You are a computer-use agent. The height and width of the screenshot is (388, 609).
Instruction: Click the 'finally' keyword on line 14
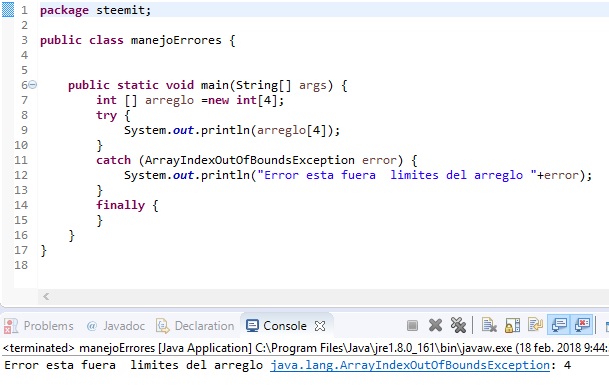[120, 205]
